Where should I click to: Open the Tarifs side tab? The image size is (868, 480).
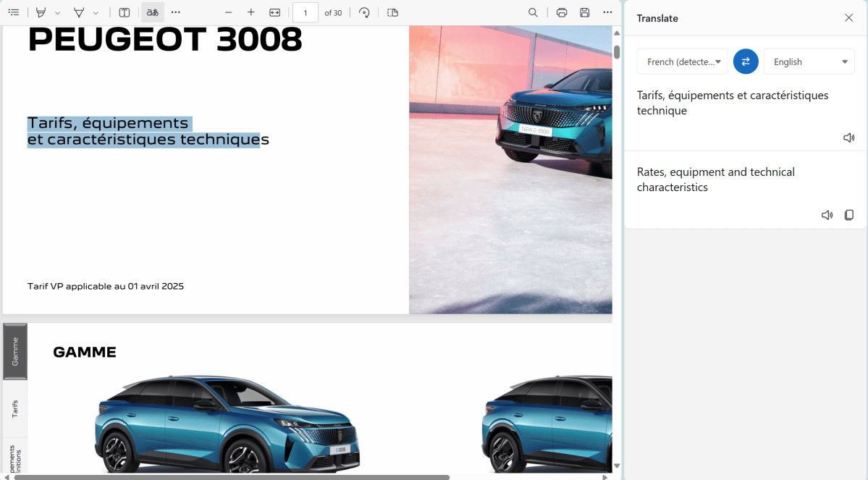click(x=15, y=408)
